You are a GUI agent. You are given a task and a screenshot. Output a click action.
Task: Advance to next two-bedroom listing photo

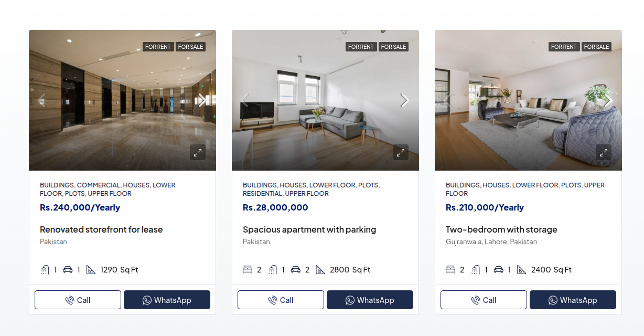point(607,100)
